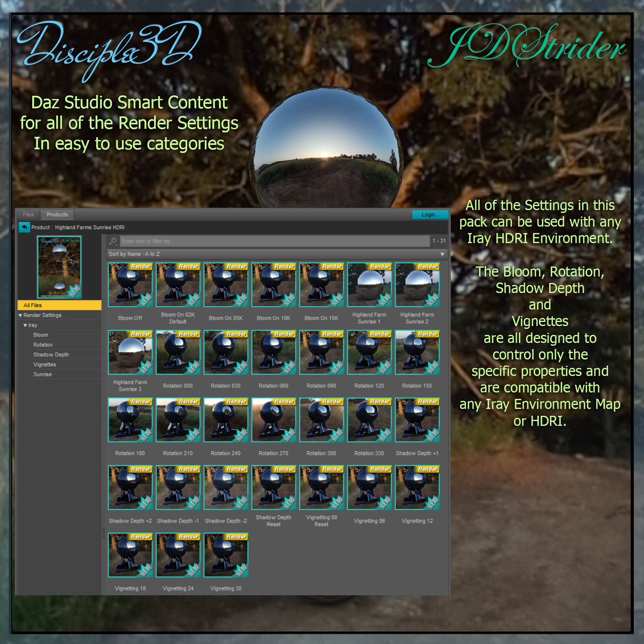
Task: Select the Highland Farm Sunrise 3 thumbnail
Action: click(130, 353)
